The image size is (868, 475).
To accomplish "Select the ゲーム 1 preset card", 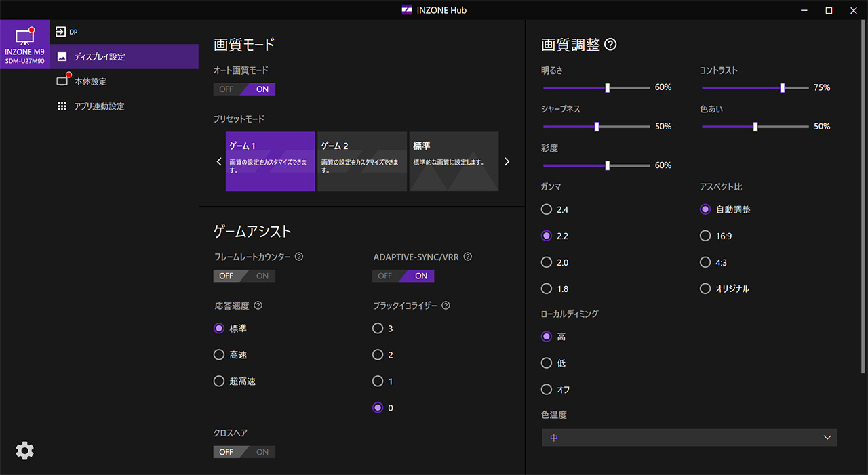I will pos(270,161).
